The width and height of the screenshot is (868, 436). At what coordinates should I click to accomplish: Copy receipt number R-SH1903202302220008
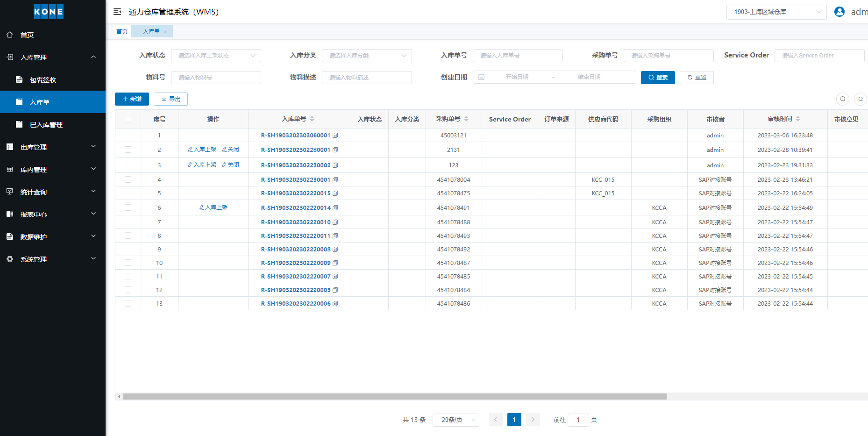[335, 250]
